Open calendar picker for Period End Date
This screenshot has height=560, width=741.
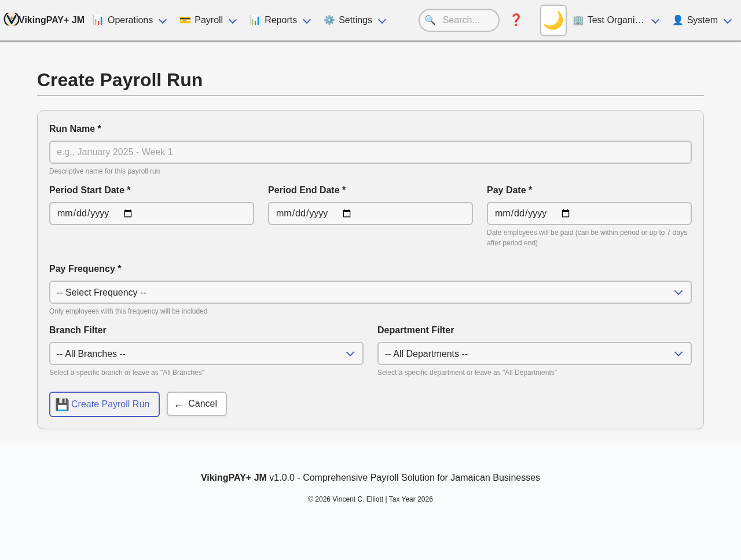347,213
